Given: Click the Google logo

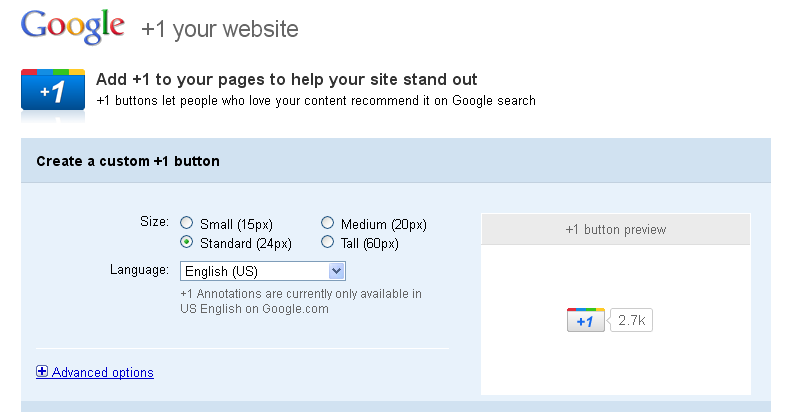Looking at the screenshot, I should pos(73,27).
